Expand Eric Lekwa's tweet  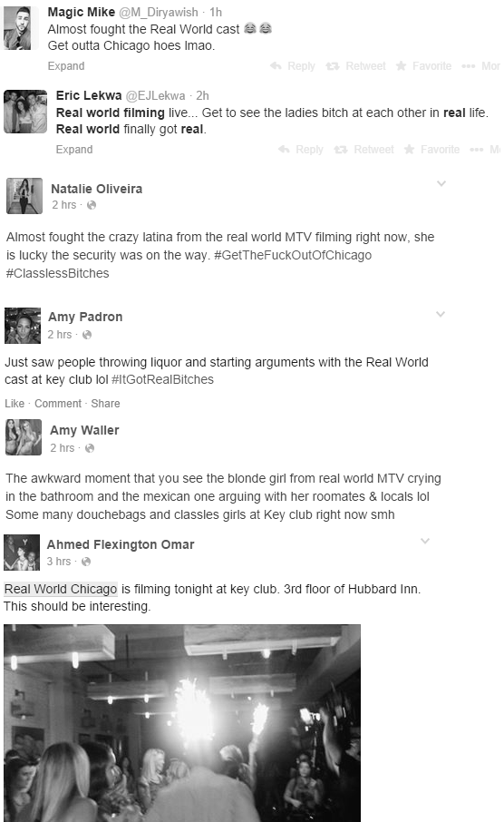(74, 150)
